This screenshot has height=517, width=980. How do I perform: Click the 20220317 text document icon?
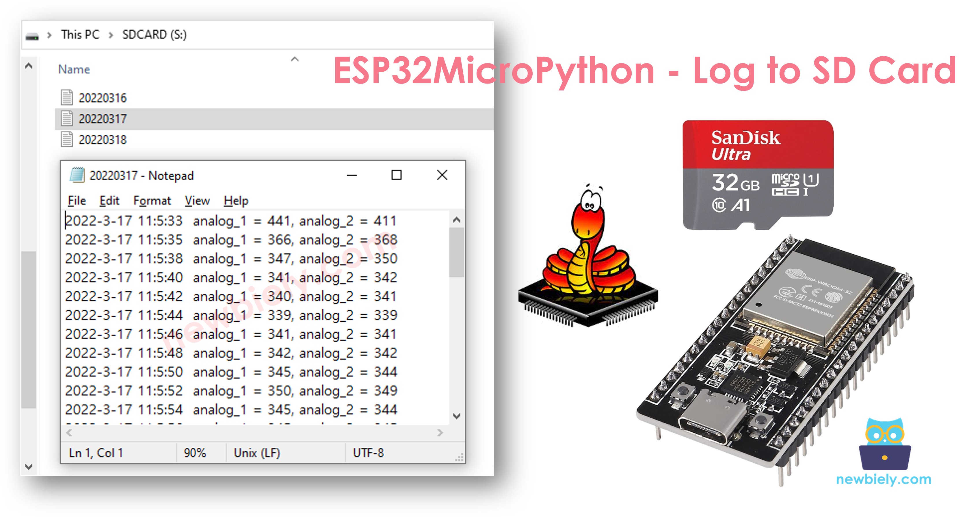[68, 118]
